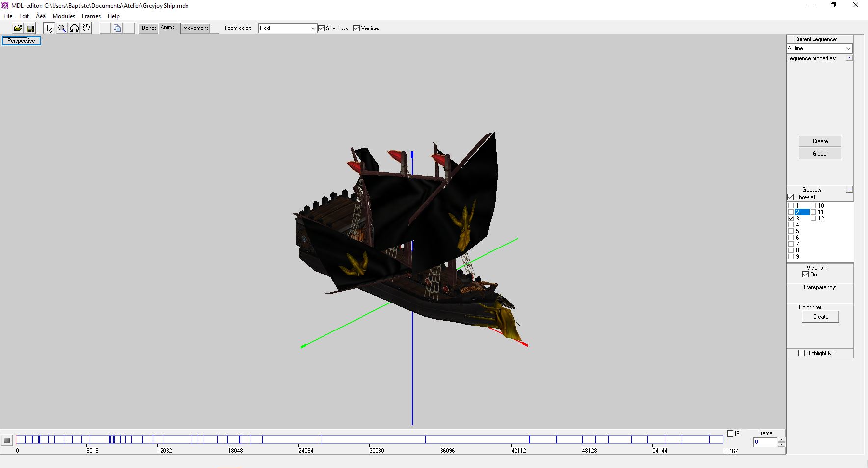The height and width of the screenshot is (468, 868).
Task: Uncheck geoset 3 checkbox
Action: pyautogui.click(x=791, y=219)
